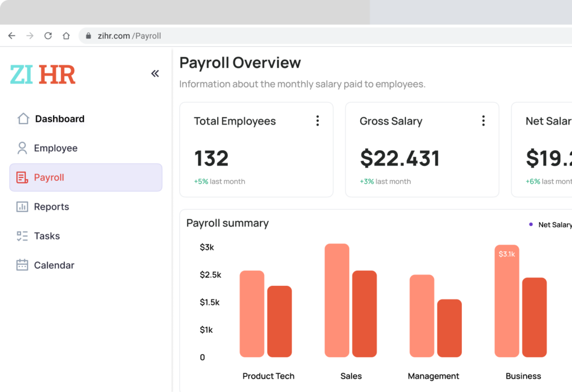Click the ZI HR logo
Screen dimensions: 572x392
(42, 74)
